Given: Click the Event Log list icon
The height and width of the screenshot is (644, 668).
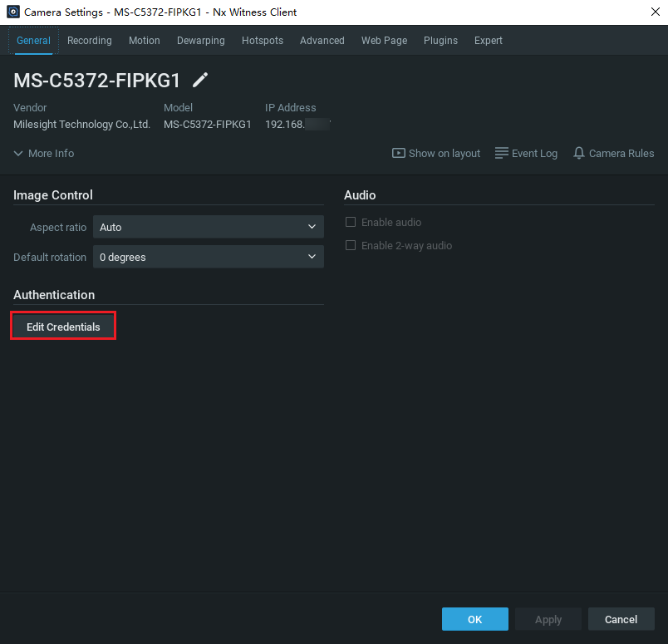Looking at the screenshot, I should pos(502,153).
